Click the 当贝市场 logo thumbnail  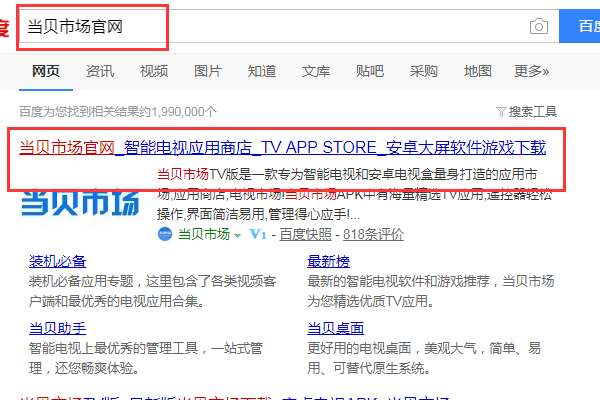(80, 203)
